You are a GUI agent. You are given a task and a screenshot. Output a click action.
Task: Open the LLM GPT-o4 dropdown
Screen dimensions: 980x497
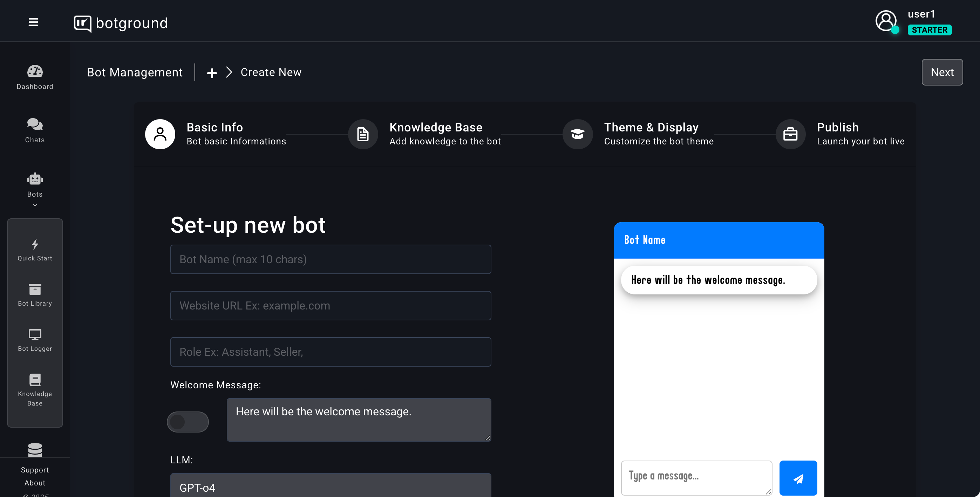pos(330,487)
